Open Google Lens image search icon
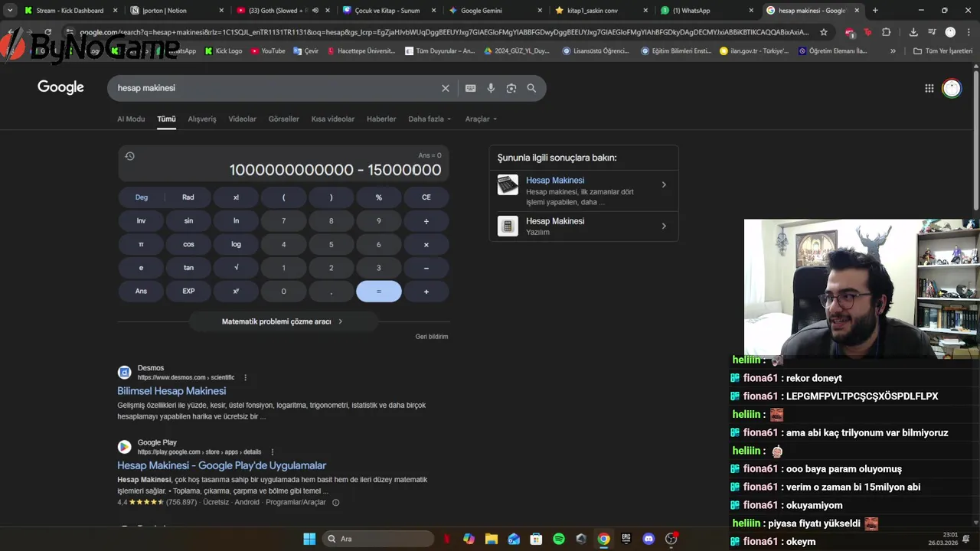Image resolution: width=980 pixels, height=551 pixels. 511,88
